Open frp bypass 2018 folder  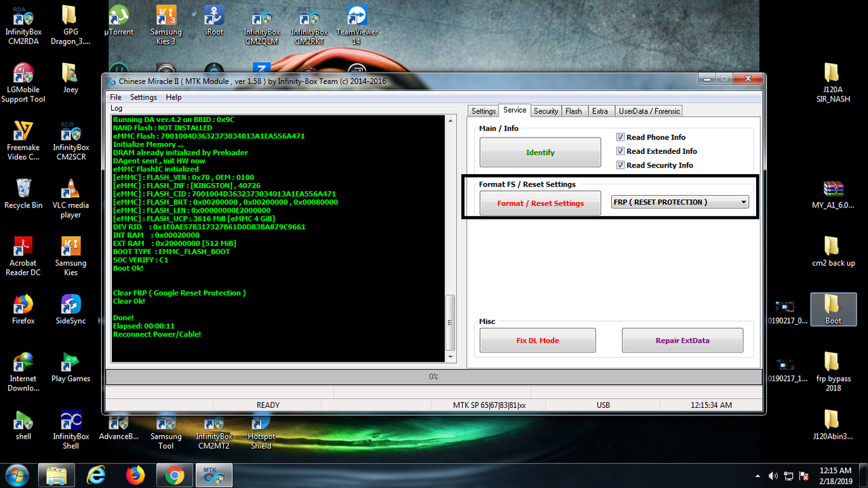coord(833,371)
